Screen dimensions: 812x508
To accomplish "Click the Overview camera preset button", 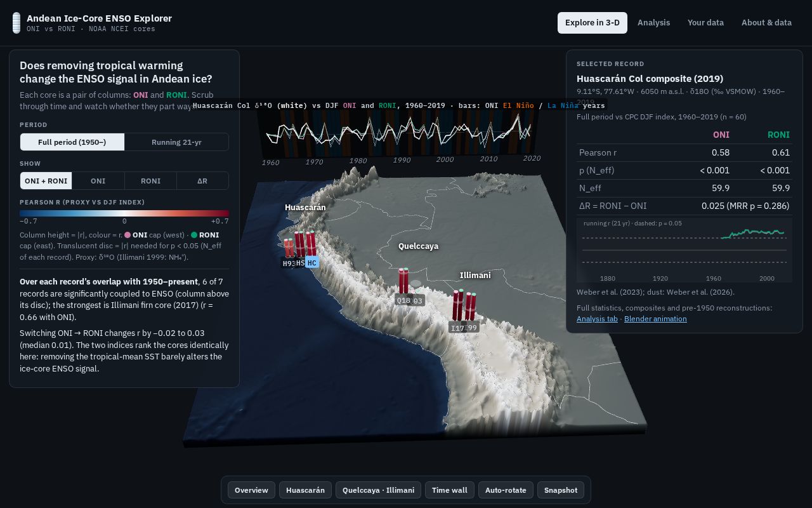I will [x=252, y=490].
